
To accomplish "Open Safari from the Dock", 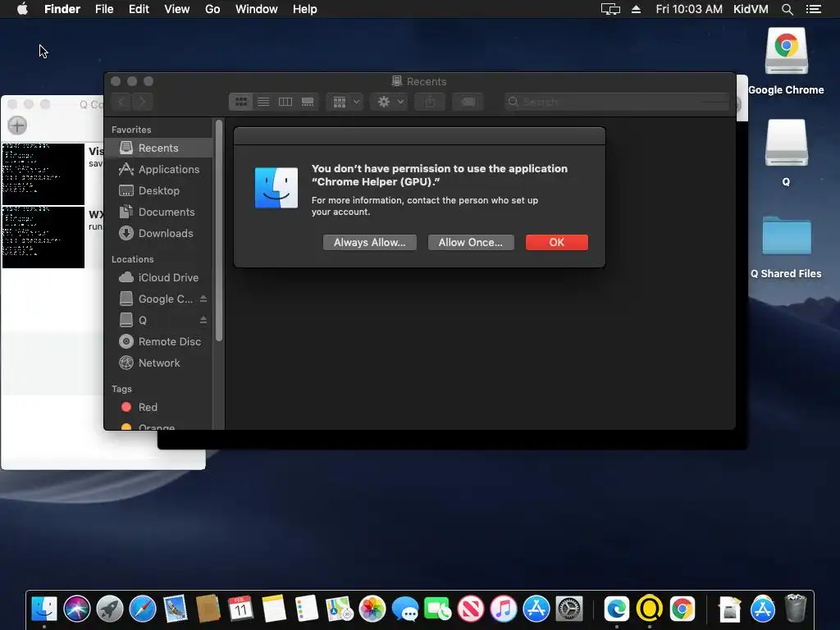I will 143,609.
